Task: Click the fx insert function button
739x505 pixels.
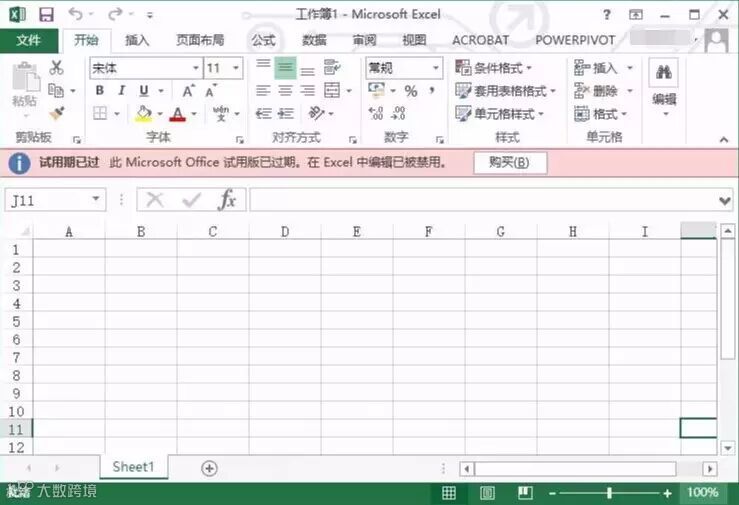Action: 227,200
